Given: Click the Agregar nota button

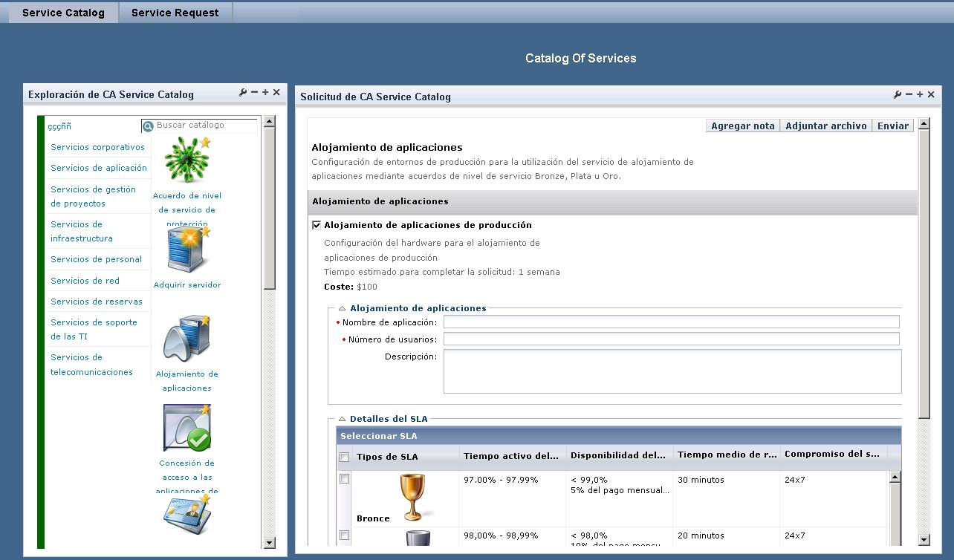Looking at the screenshot, I should click(x=742, y=126).
